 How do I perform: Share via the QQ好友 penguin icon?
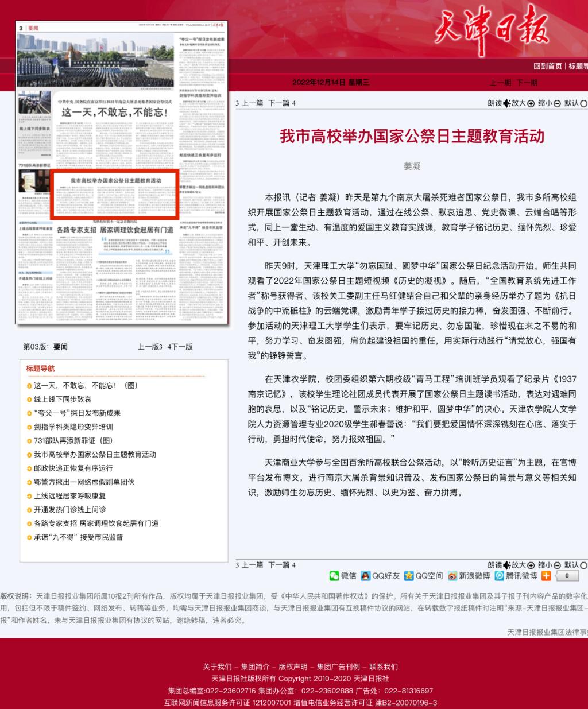[366, 575]
